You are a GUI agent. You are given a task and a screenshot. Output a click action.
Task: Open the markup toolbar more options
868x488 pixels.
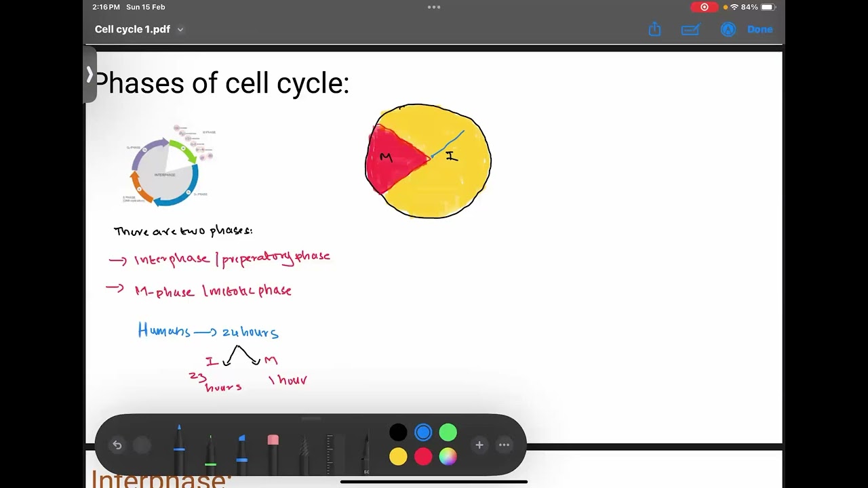[504, 445]
